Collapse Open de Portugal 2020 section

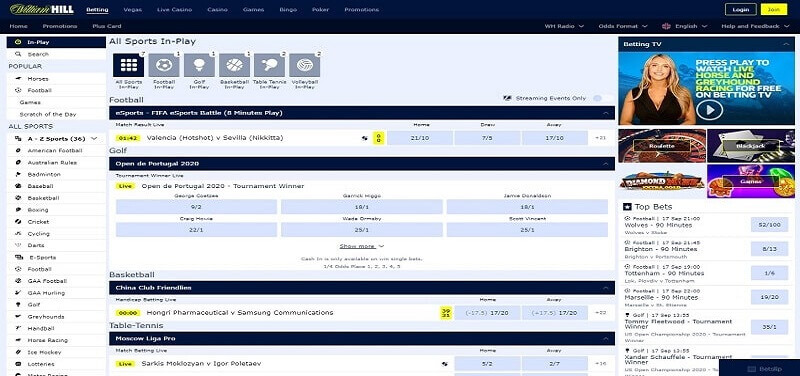point(606,164)
